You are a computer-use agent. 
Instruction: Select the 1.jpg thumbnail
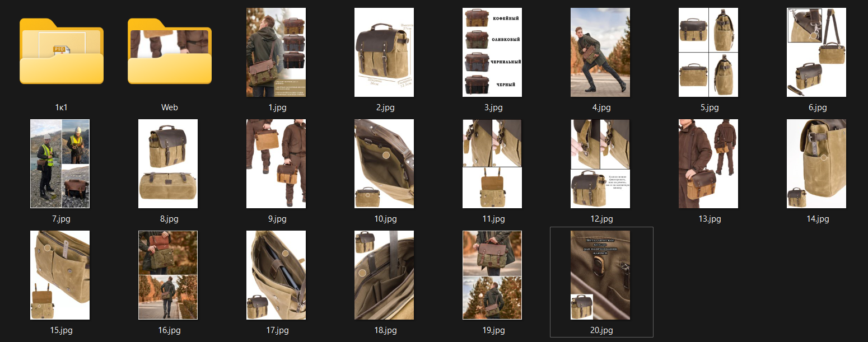click(x=276, y=52)
